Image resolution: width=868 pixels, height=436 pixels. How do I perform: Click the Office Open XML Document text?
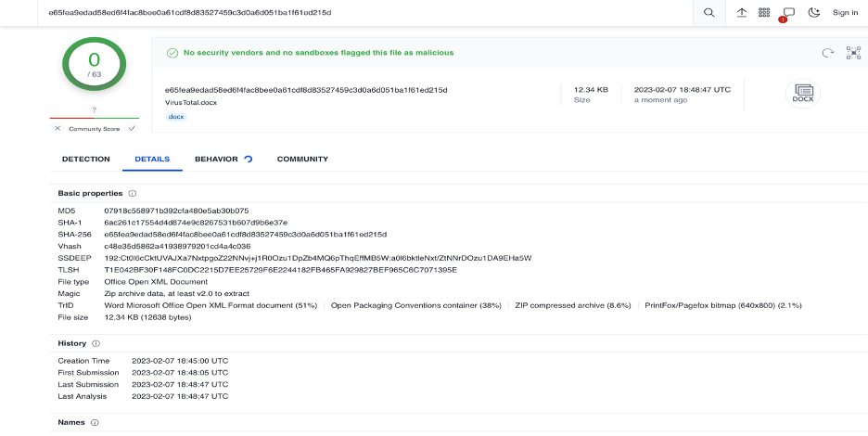tap(156, 282)
